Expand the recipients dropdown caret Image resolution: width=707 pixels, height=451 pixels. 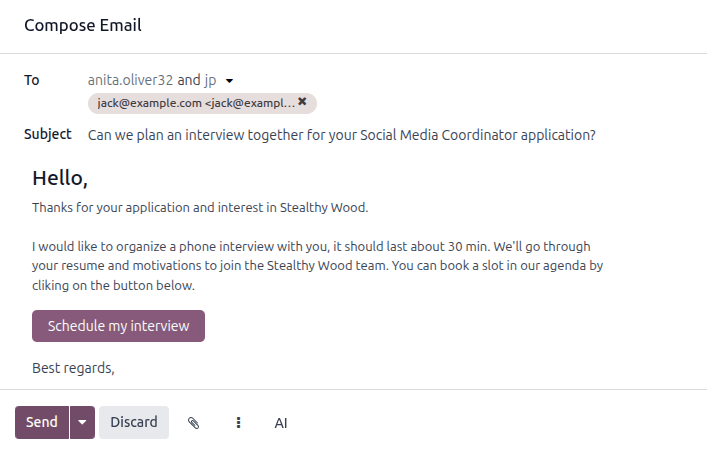pyautogui.click(x=229, y=80)
